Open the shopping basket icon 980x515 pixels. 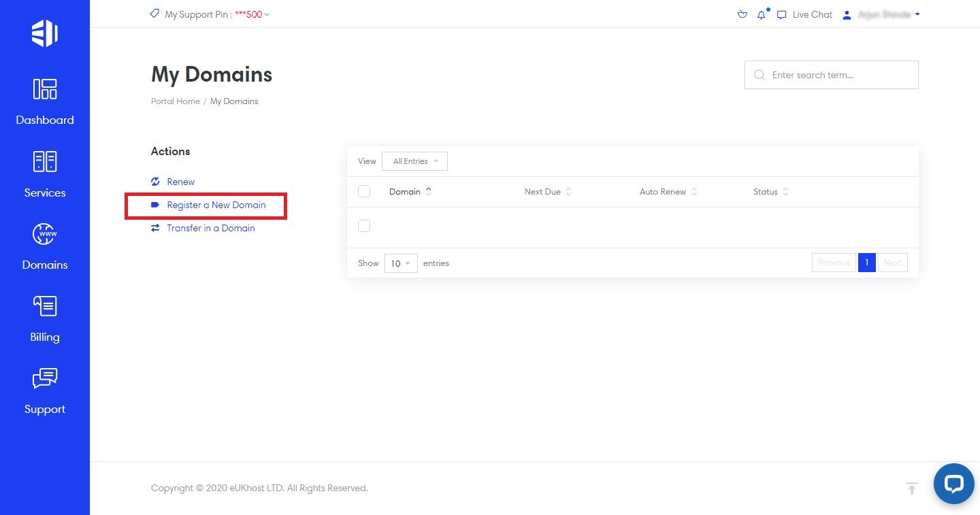pyautogui.click(x=742, y=14)
